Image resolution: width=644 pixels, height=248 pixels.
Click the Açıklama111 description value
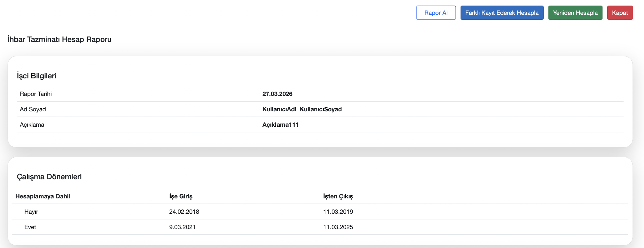pyautogui.click(x=280, y=125)
